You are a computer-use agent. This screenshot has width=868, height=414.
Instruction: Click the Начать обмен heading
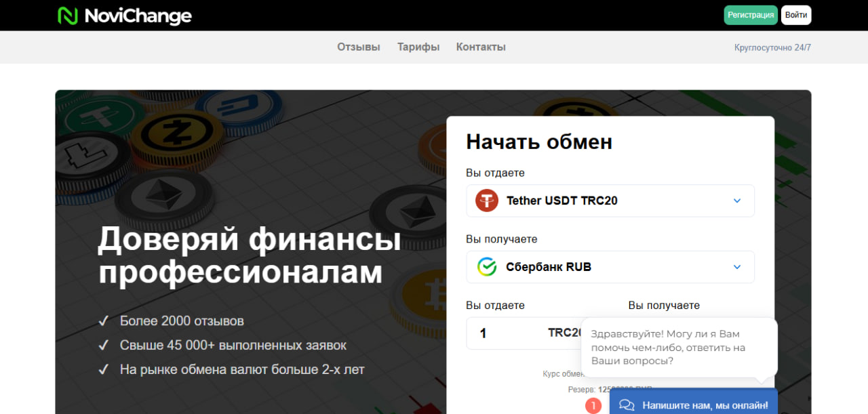pyautogui.click(x=539, y=142)
